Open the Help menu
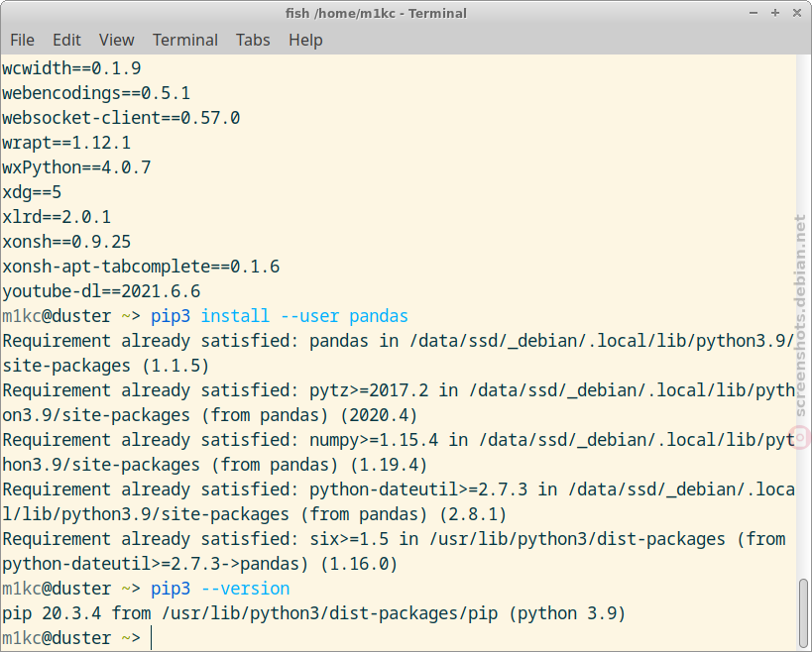 point(305,40)
